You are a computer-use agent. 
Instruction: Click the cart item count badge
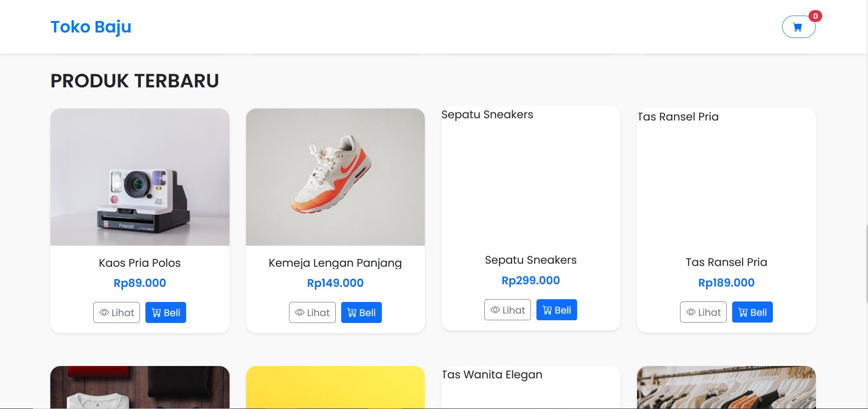[815, 16]
